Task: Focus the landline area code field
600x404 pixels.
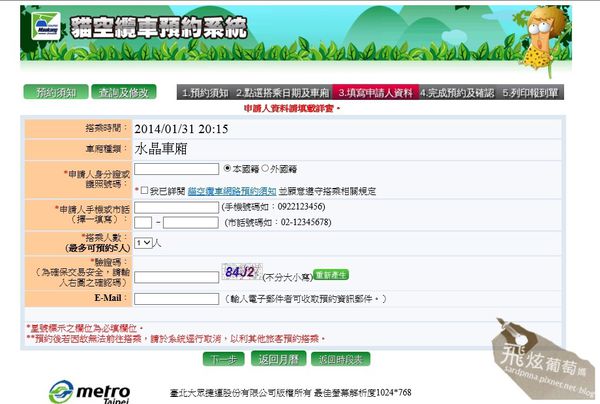Action: (x=143, y=223)
